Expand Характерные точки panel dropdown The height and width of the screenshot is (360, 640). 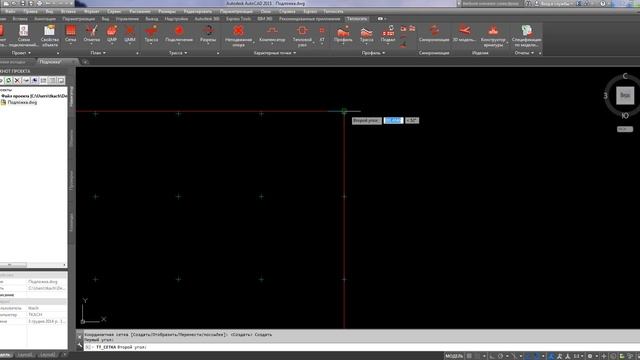[275, 53]
